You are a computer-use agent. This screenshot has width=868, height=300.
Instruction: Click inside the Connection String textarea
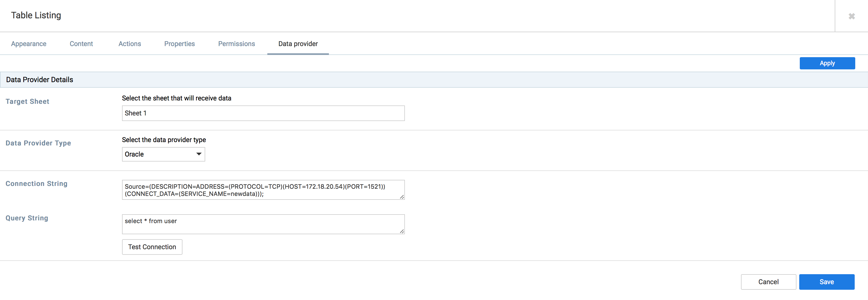click(263, 190)
